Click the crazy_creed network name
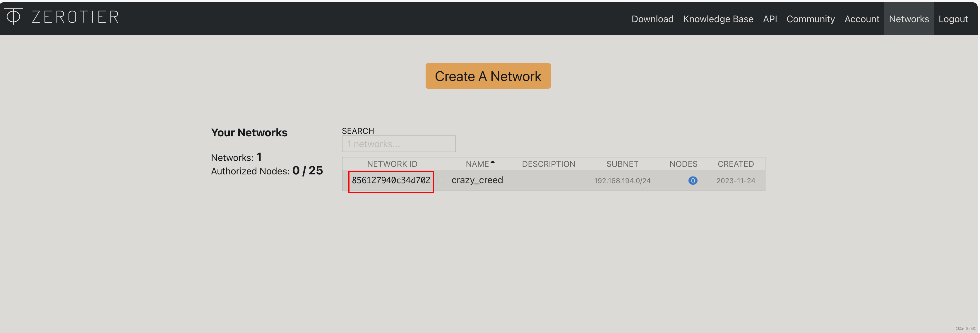 477,180
